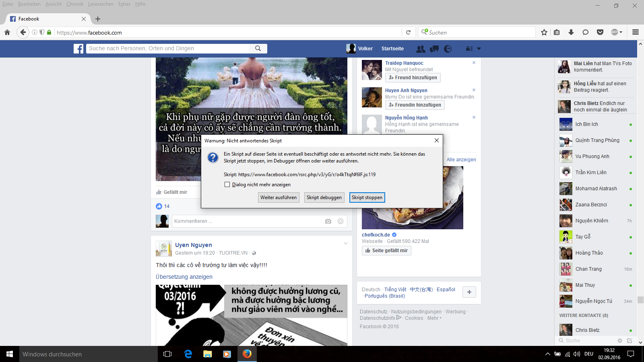Click the camera icon in comment box
This screenshot has height=362, width=644.
(328, 221)
